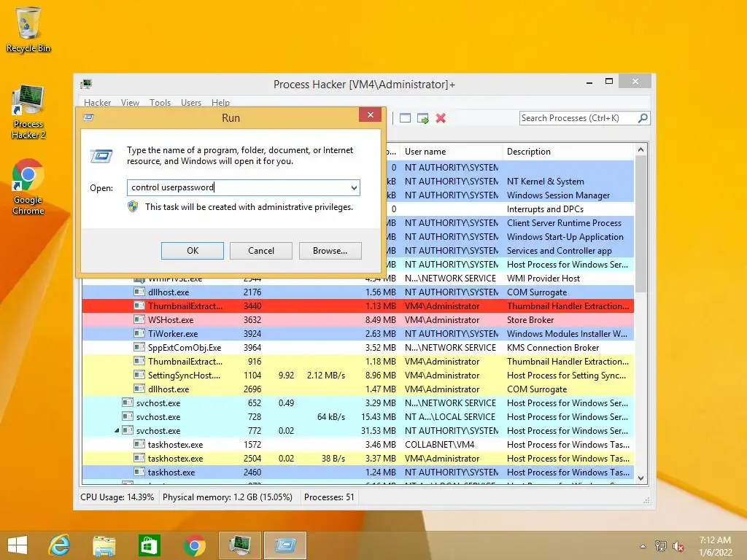Sort by the User name column header
This screenshot has height=560, width=747.
[451, 152]
